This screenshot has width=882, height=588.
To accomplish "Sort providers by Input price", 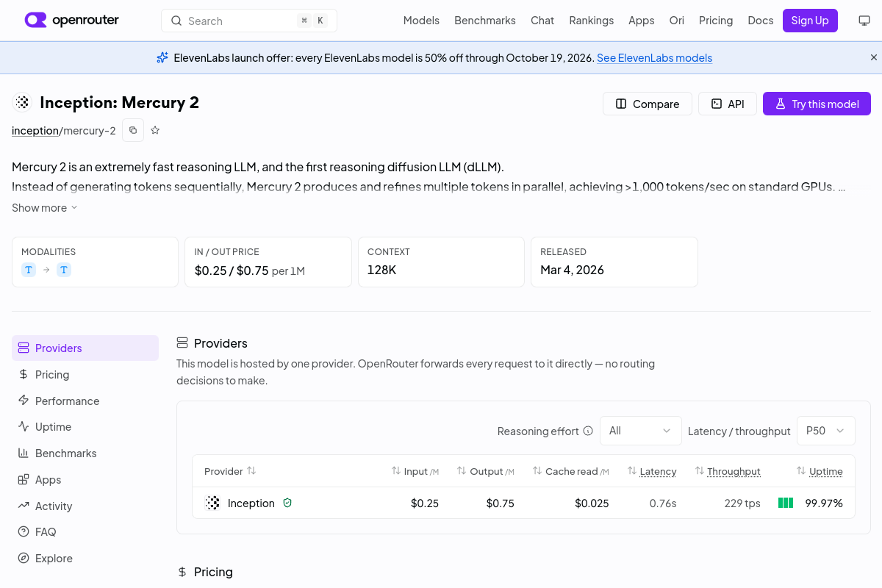I will pos(415,471).
